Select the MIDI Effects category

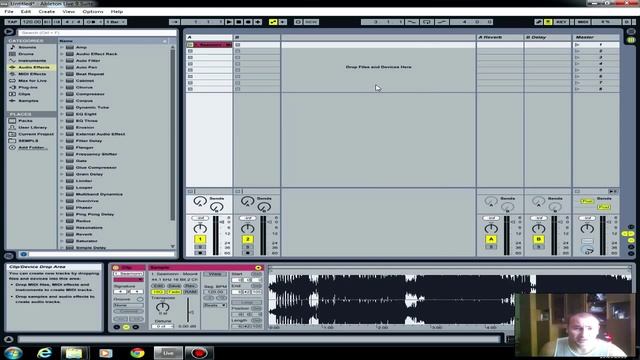pyautogui.click(x=32, y=74)
